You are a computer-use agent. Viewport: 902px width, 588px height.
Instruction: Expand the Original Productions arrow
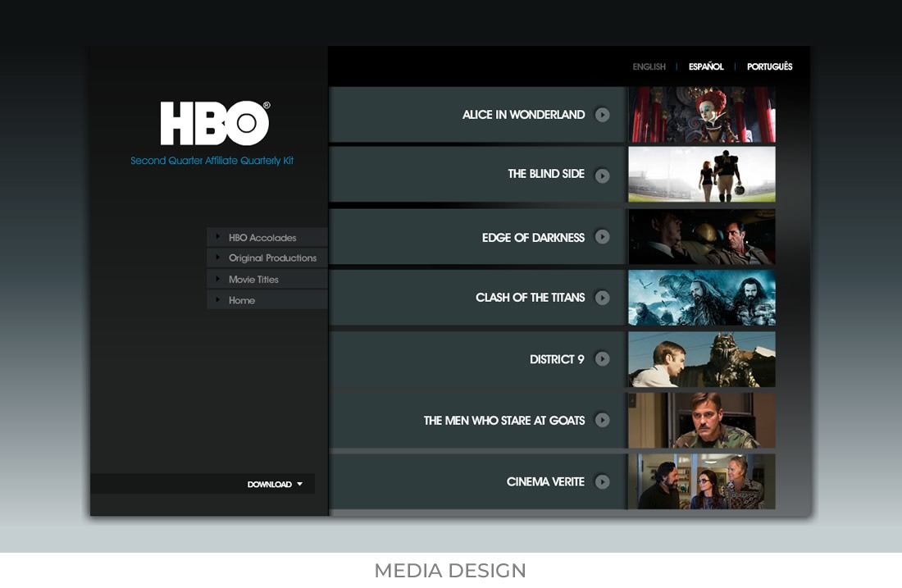pos(217,258)
